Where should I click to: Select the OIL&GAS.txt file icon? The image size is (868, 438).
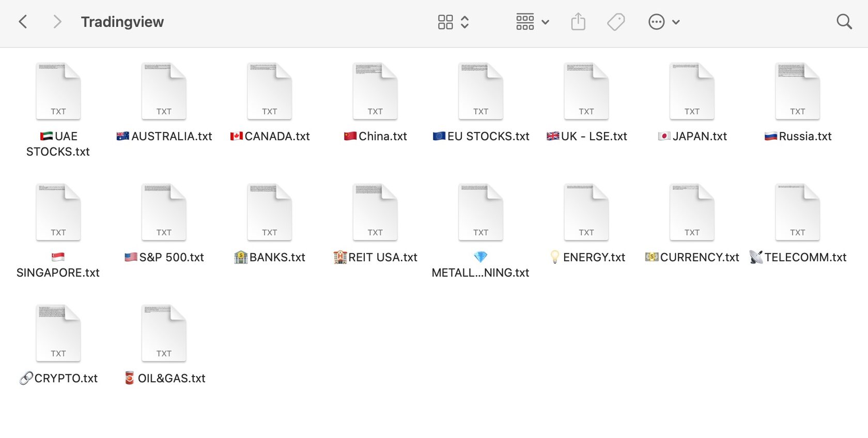164,333
